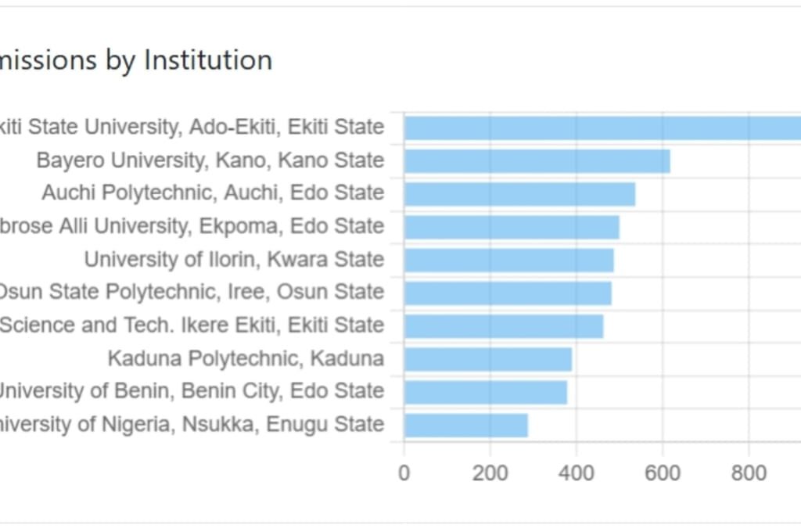The width and height of the screenshot is (801, 532).
Task: Click the 'Bayero University, Kano, Kano State' label
Action: tap(210, 161)
